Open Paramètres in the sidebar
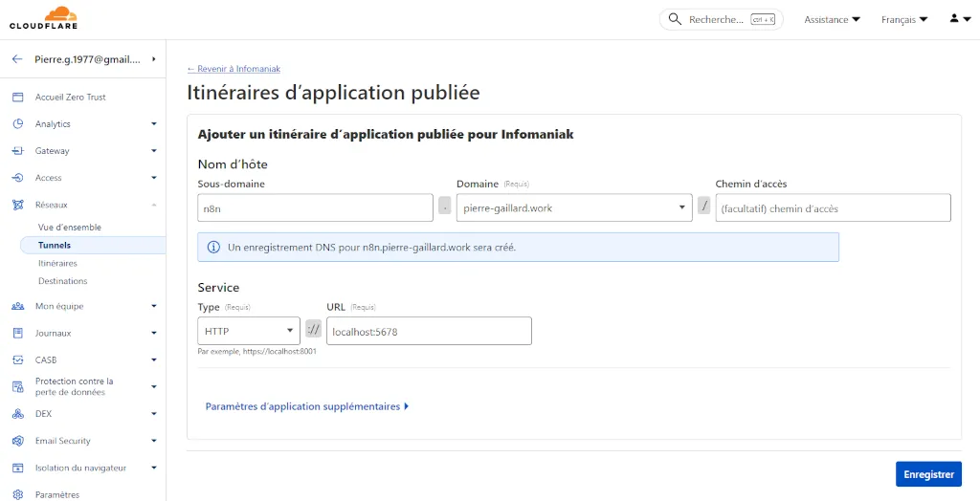Viewport: 980px width, 501px height. coord(57,494)
